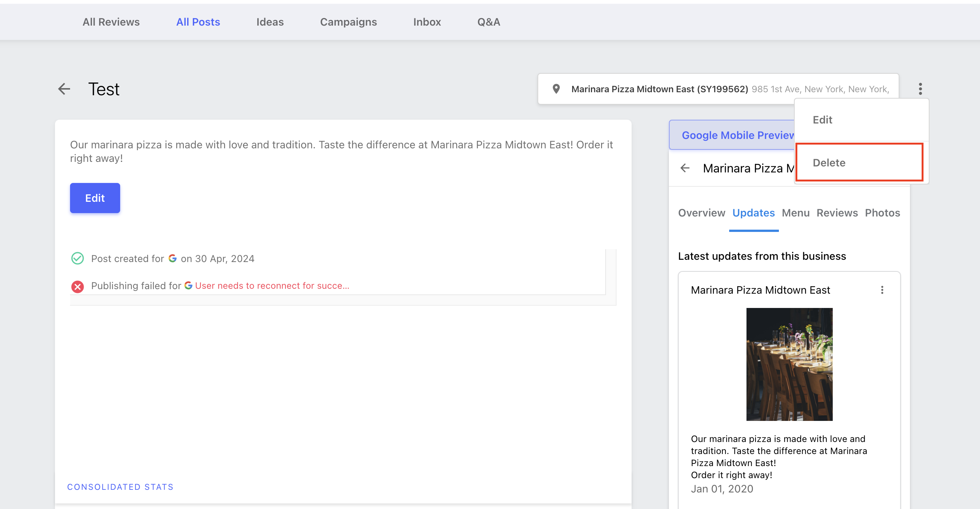This screenshot has width=980, height=509.
Task: Go back using arrow beside Test title
Action: pyautogui.click(x=64, y=89)
